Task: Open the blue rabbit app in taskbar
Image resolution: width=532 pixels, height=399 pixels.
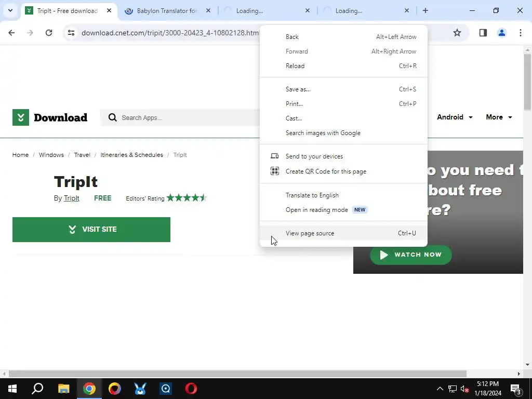Action: pyautogui.click(x=140, y=389)
